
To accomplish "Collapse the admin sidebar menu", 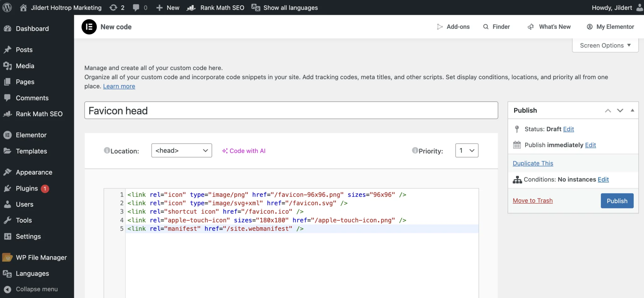I will pyautogui.click(x=37, y=289).
